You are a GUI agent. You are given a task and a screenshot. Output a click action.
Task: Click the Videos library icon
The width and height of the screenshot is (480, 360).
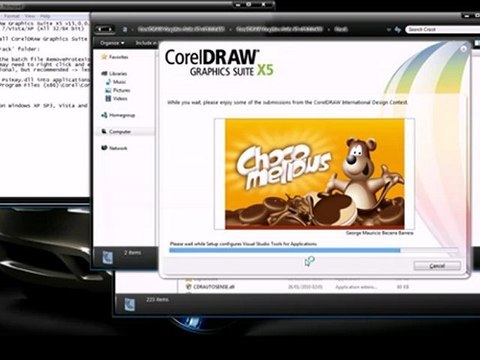[x=108, y=98]
